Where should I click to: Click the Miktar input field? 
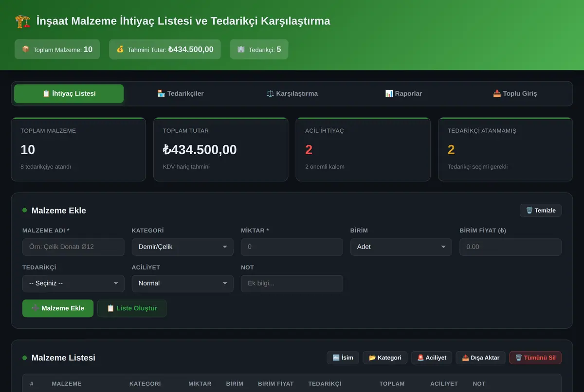292,247
